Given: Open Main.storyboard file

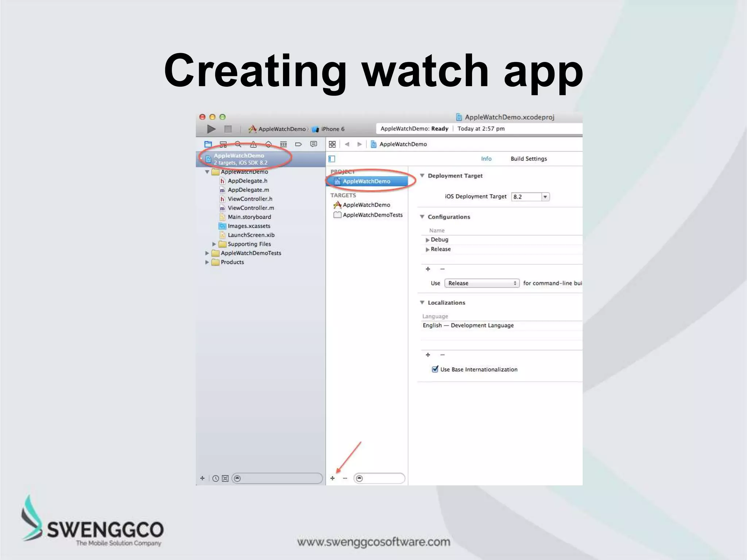Looking at the screenshot, I should 245,217.
